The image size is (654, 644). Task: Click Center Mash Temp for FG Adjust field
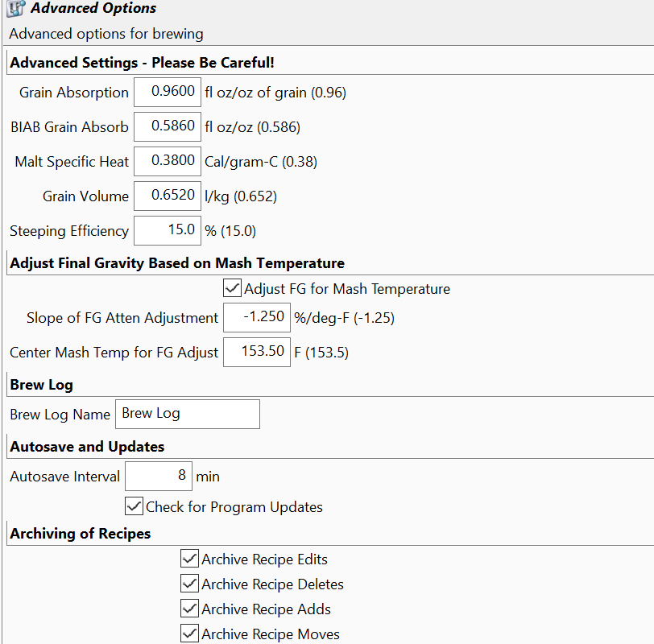tap(257, 352)
